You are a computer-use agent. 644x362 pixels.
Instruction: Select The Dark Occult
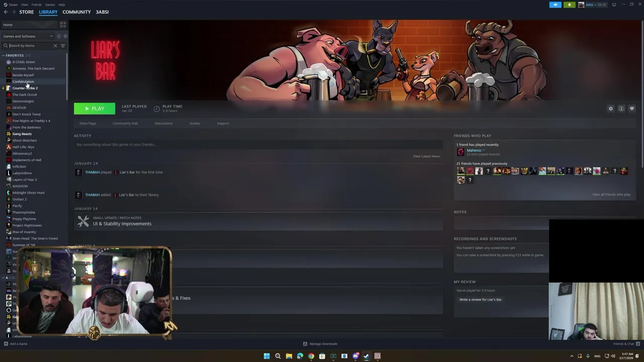(25, 95)
